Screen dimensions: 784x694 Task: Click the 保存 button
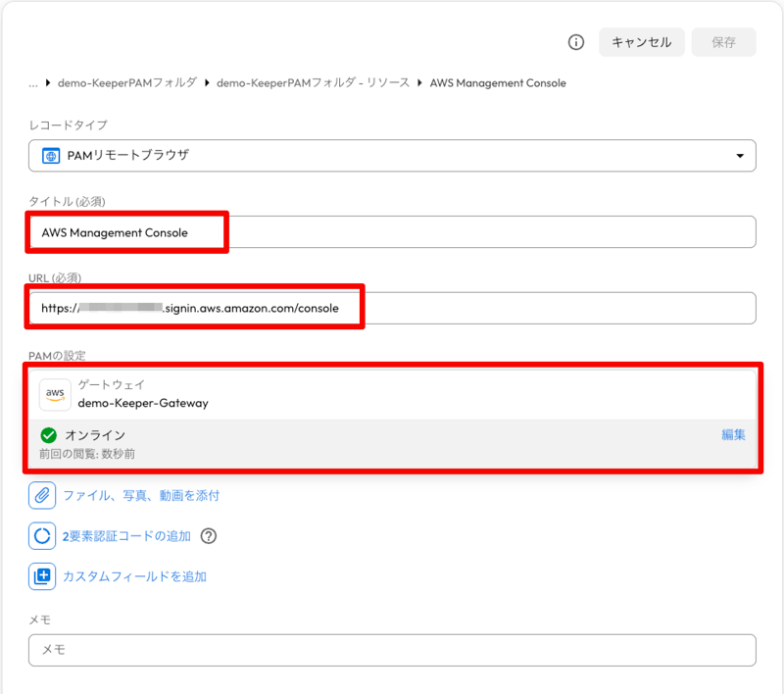[723, 42]
